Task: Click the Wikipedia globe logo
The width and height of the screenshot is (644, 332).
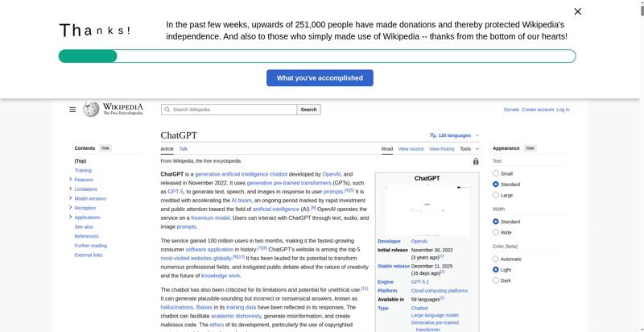Action: tap(91, 110)
